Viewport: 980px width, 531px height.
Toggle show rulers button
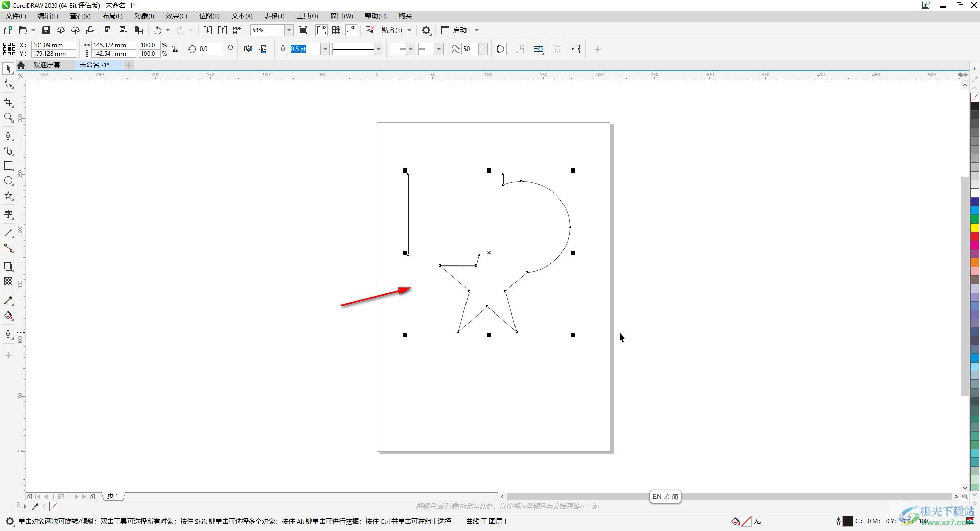coord(322,30)
